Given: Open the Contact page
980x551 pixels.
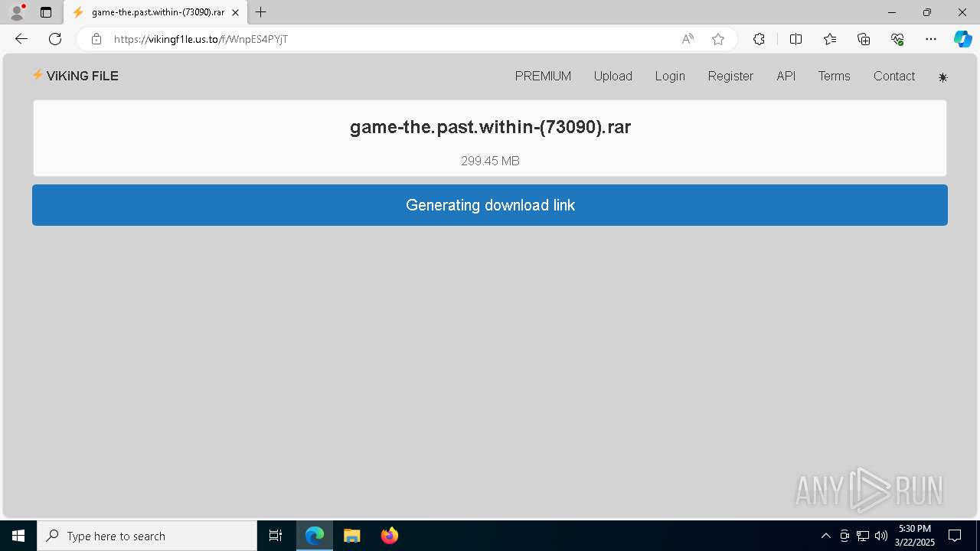Looking at the screenshot, I should pos(894,76).
